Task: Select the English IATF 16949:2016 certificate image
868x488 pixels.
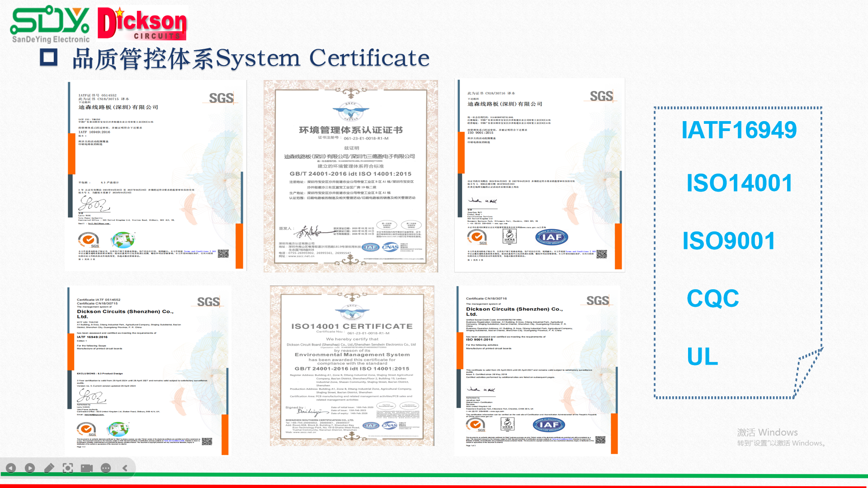Action: 148,370
